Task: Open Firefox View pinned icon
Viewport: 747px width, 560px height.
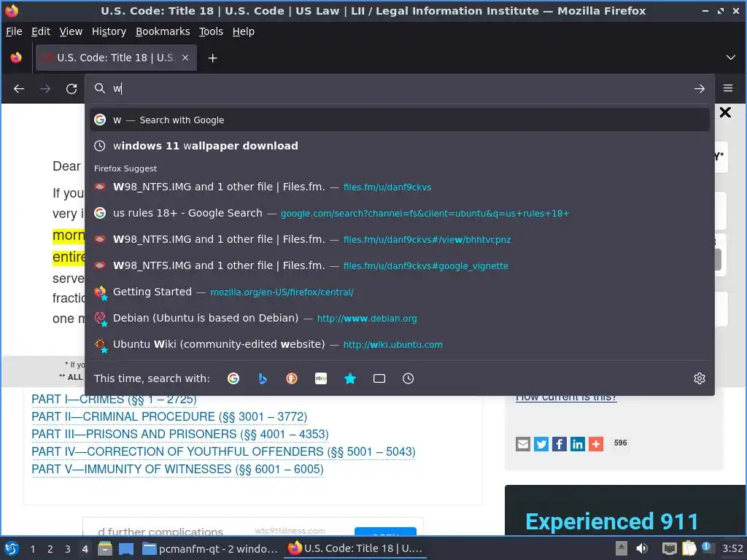Action: click(x=16, y=58)
